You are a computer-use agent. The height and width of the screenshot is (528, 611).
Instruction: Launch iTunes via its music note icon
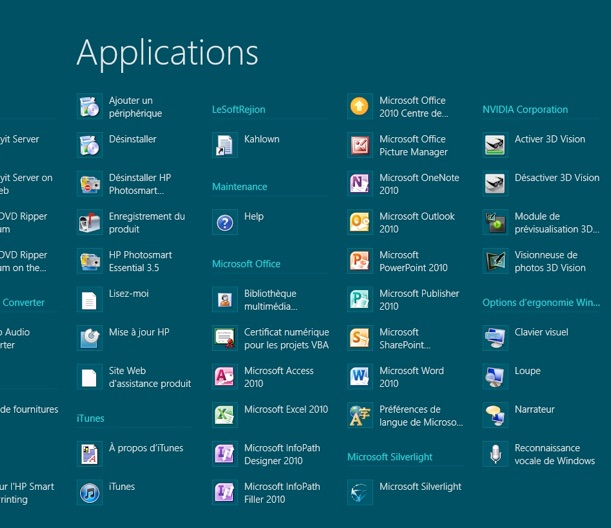click(x=90, y=493)
